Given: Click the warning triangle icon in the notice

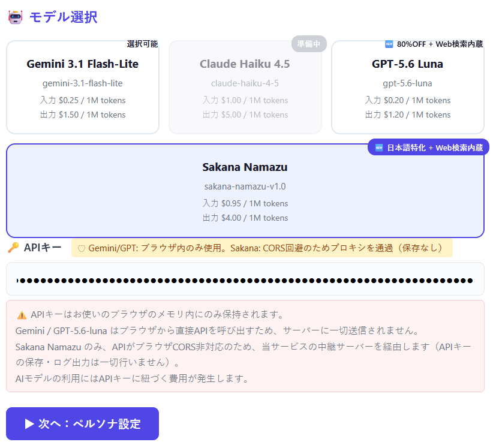Looking at the screenshot, I should (x=22, y=315).
